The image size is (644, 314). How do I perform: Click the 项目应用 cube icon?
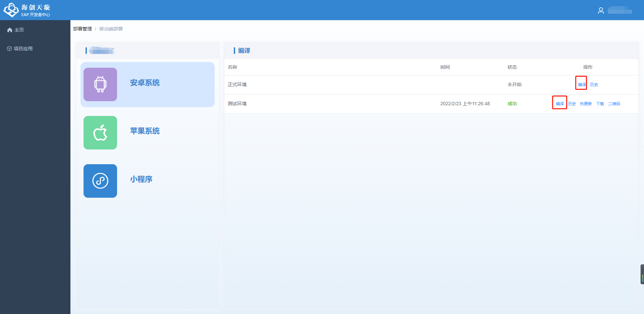[x=9, y=49]
